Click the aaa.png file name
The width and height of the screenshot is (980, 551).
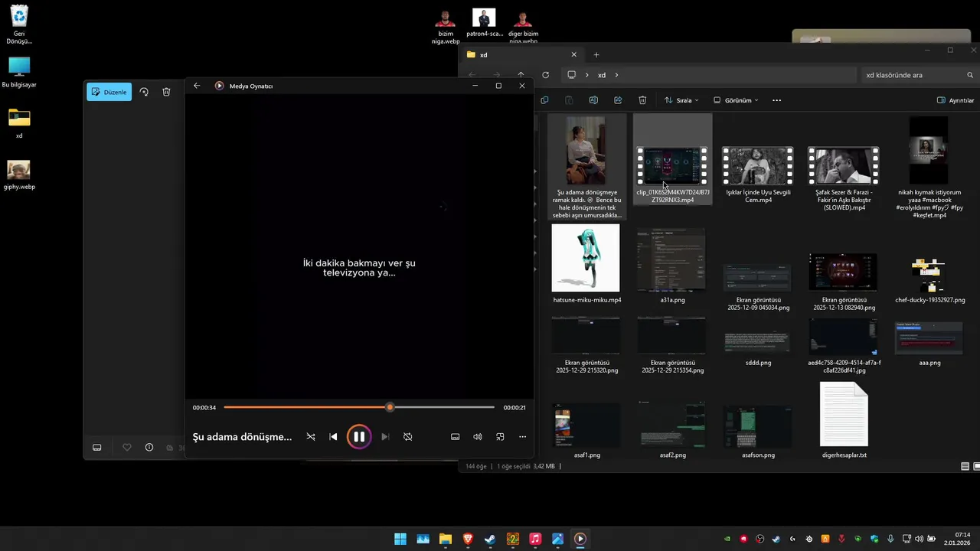click(929, 363)
